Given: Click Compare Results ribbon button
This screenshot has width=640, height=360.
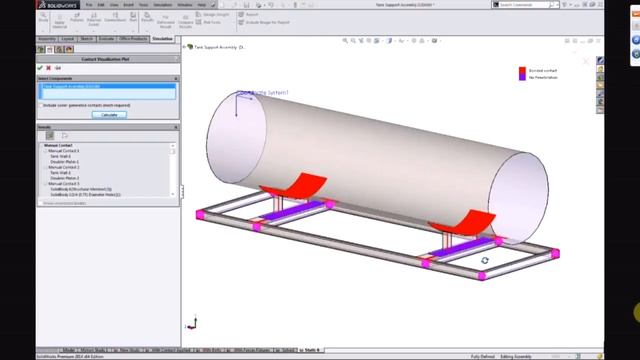Looking at the screenshot, I should (185, 22).
